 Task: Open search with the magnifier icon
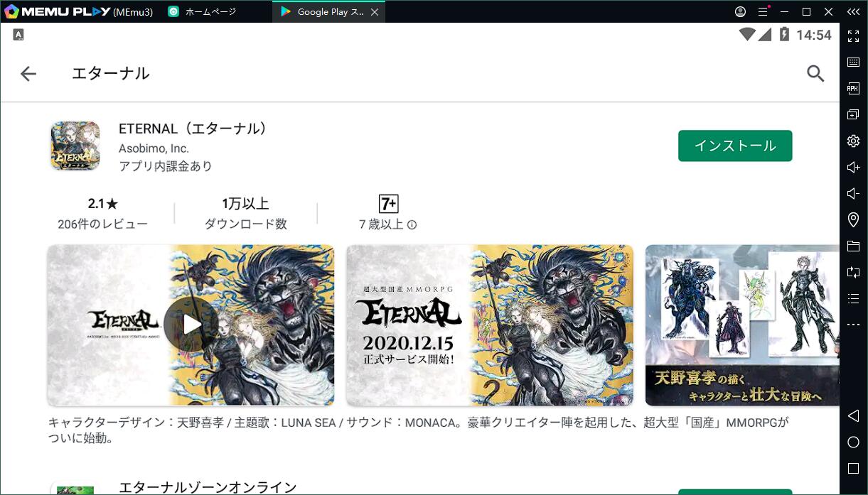pyautogui.click(x=815, y=73)
